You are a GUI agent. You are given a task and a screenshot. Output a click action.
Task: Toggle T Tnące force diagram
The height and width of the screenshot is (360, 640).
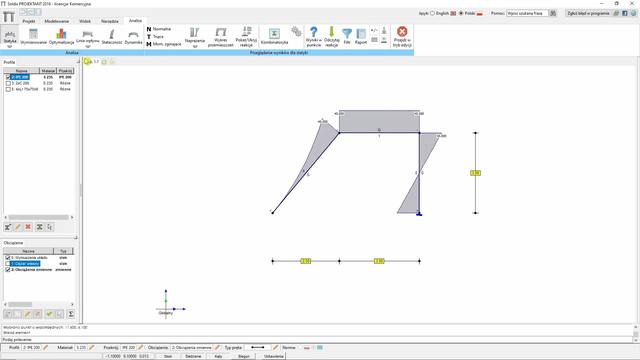pos(155,36)
